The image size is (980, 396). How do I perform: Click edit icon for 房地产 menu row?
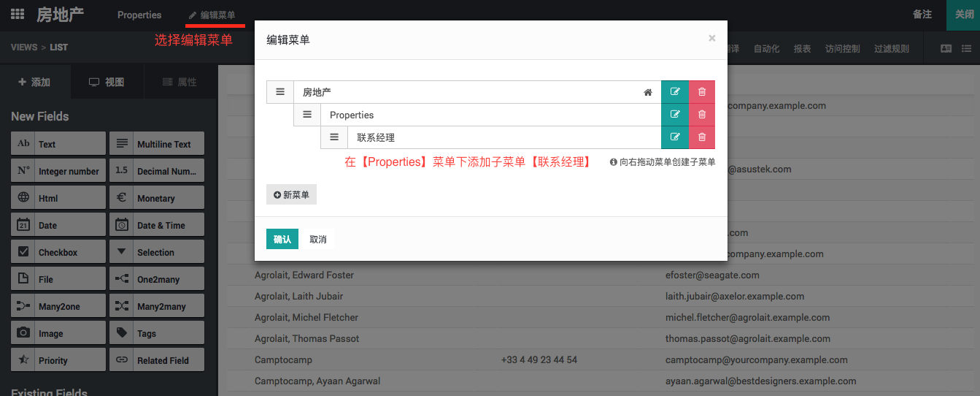pyautogui.click(x=675, y=92)
